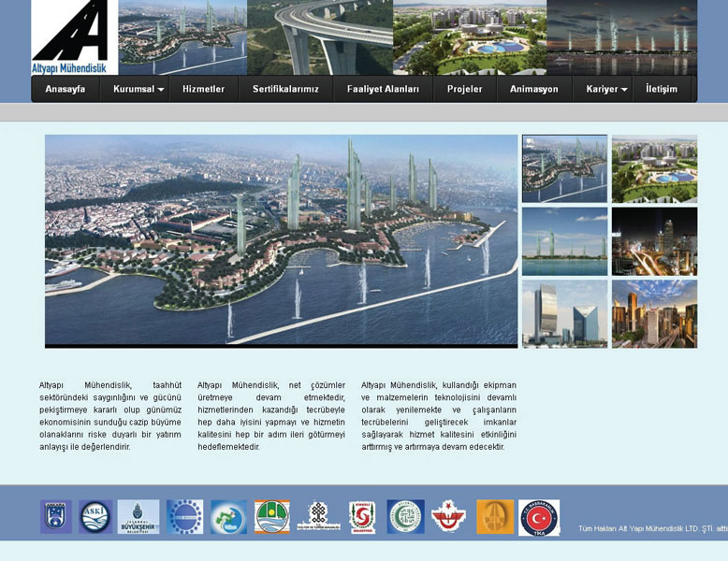
Task: Click the Altyapı Mühendislik logo
Action: pyautogui.click(x=74, y=37)
